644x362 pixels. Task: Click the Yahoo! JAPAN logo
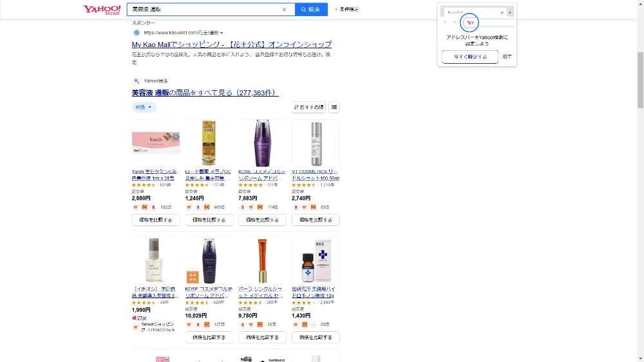click(102, 10)
